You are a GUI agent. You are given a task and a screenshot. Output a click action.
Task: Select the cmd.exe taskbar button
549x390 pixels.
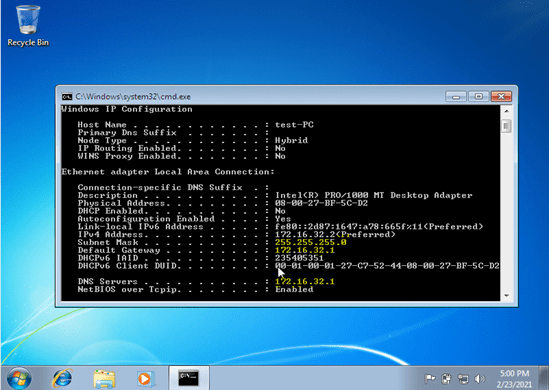pos(189,378)
